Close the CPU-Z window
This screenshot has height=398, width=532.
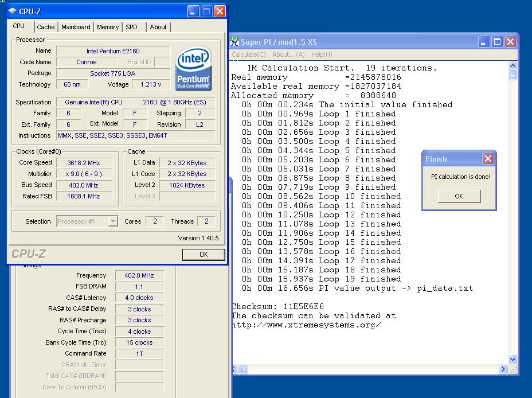(x=220, y=11)
